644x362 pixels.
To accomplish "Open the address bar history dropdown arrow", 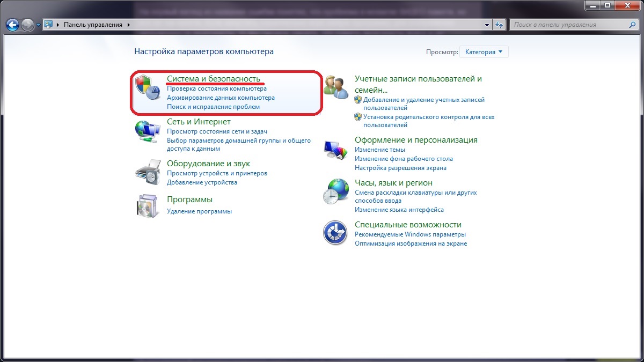I will pyautogui.click(x=487, y=25).
